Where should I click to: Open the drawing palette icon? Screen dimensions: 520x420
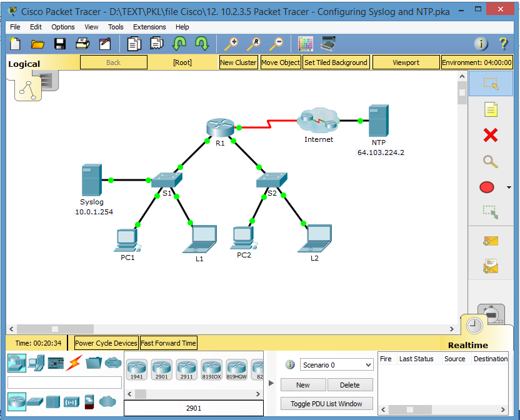(306, 44)
